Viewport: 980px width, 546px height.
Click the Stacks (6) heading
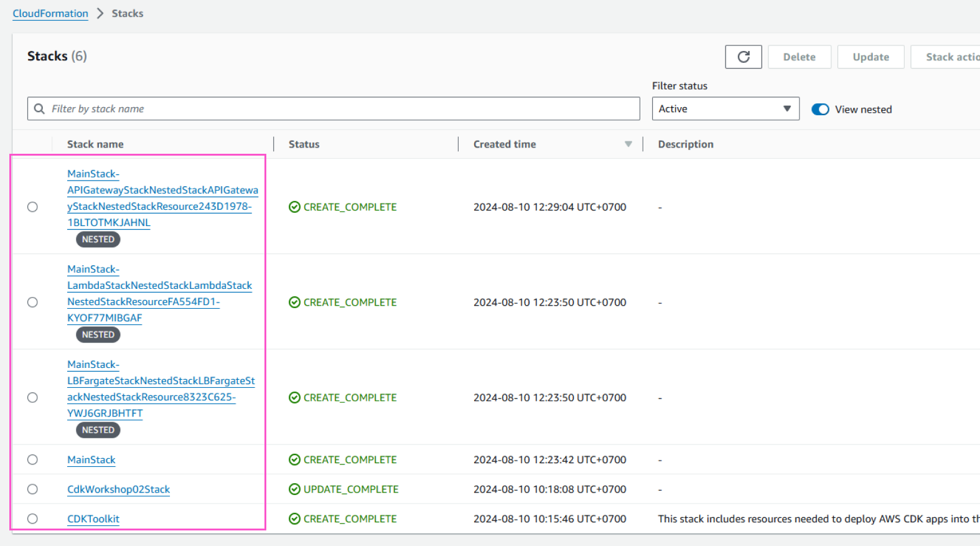tap(57, 56)
